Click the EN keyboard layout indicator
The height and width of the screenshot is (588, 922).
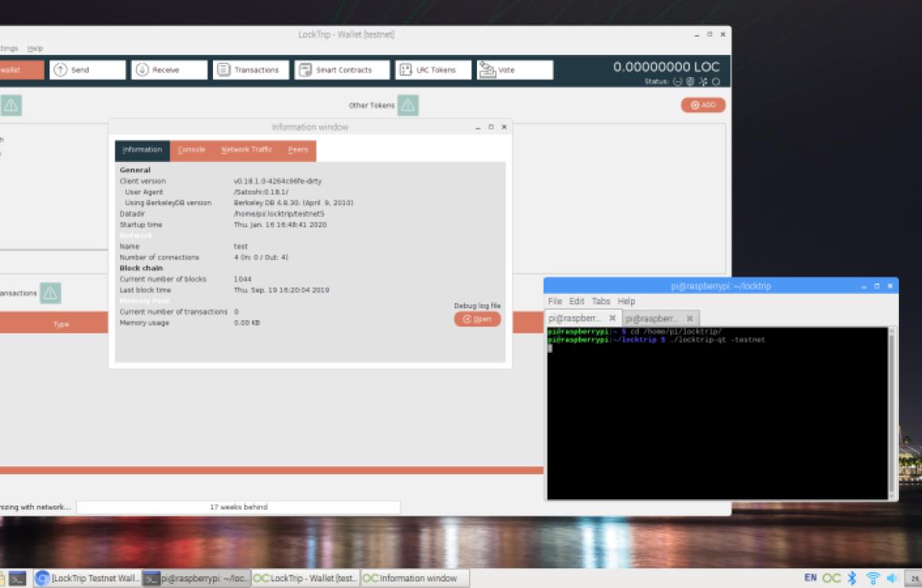(810, 578)
